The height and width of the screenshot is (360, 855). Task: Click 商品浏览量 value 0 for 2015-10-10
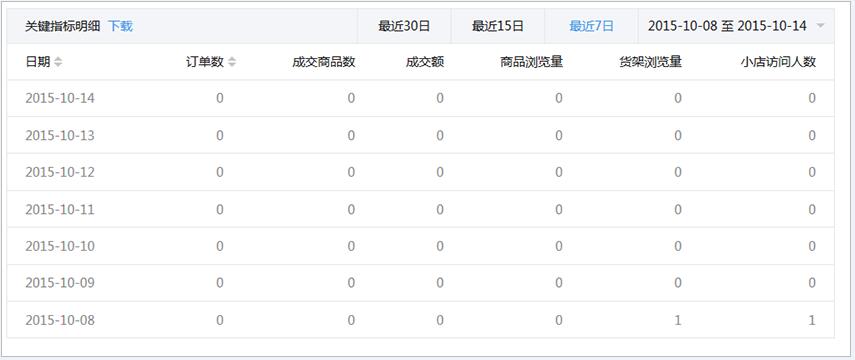[559, 247]
